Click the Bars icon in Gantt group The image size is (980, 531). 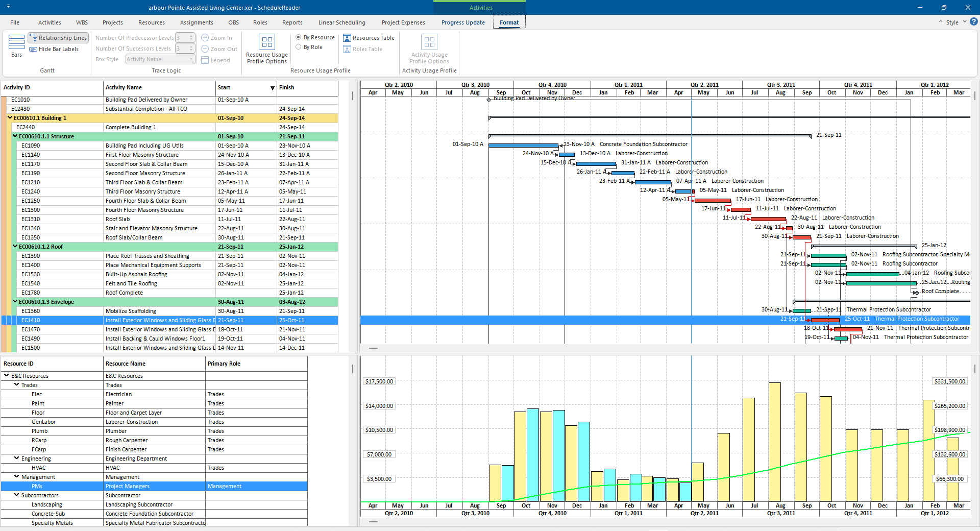(x=16, y=42)
